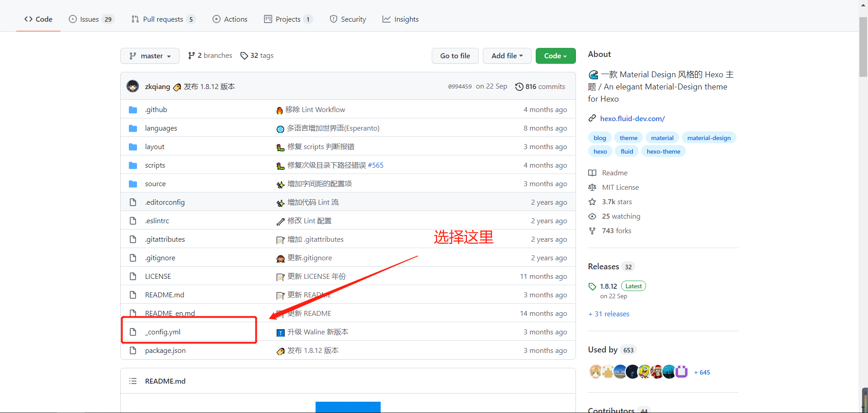Click the README table of contents icon
868x413 pixels.
coord(133,381)
